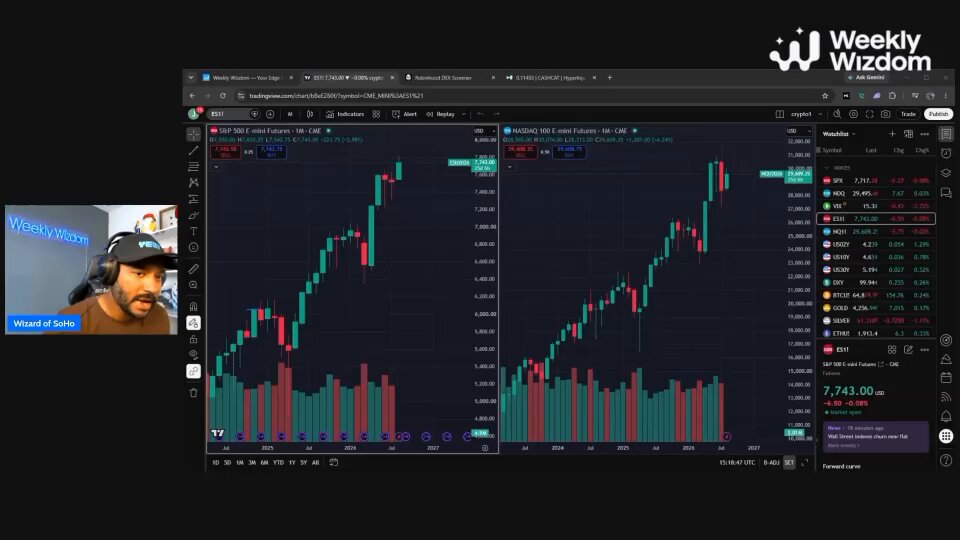The image size is (960, 540).
Task: Create an Alert from top toolbar
Action: pyautogui.click(x=404, y=114)
